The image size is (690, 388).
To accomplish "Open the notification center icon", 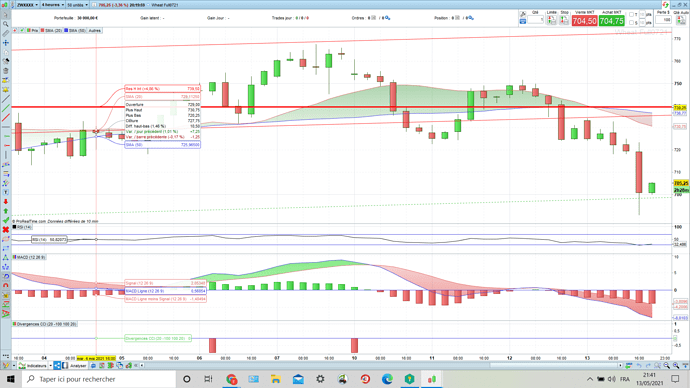I will [675, 379].
